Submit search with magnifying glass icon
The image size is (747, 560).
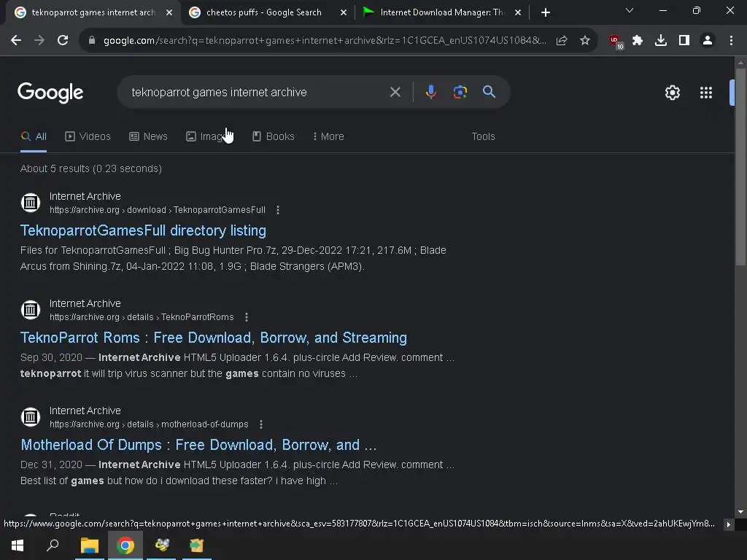point(489,92)
